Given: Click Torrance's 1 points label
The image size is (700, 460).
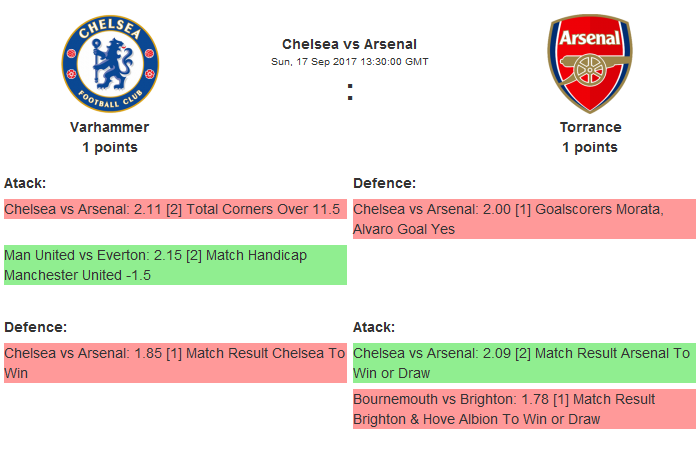Looking at the screenshot, I should pos(590,147).
